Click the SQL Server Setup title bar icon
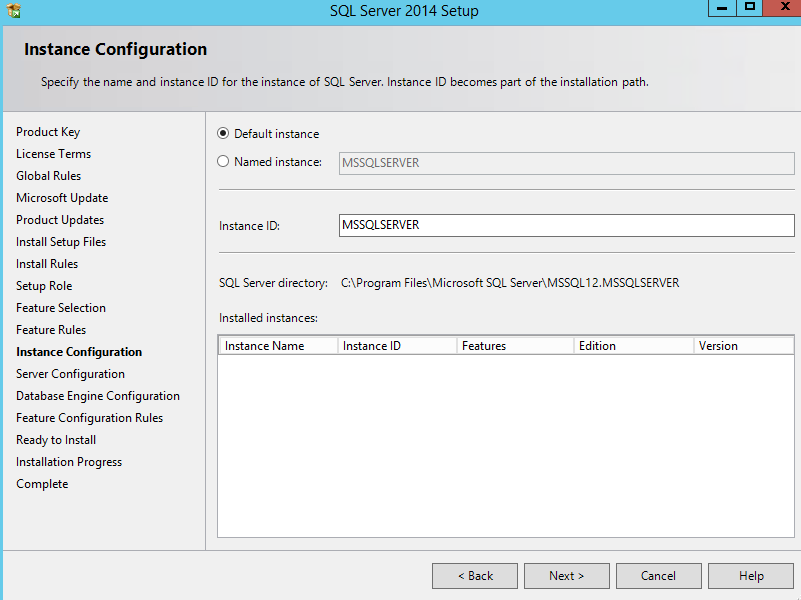This screenshot has width=801, height=600. (13, 11)
